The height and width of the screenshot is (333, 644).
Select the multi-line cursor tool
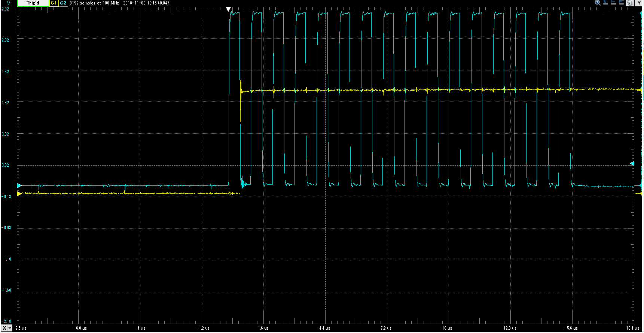click(621, 3)
